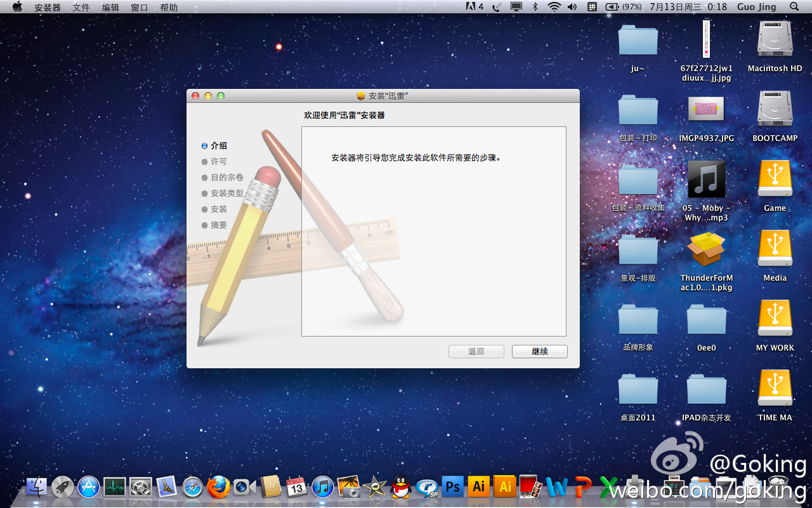The height and width of the screenshot is (508, 812).
Task: Select the 摘要 step in installer sidebar
Action: tap(214, 225)
